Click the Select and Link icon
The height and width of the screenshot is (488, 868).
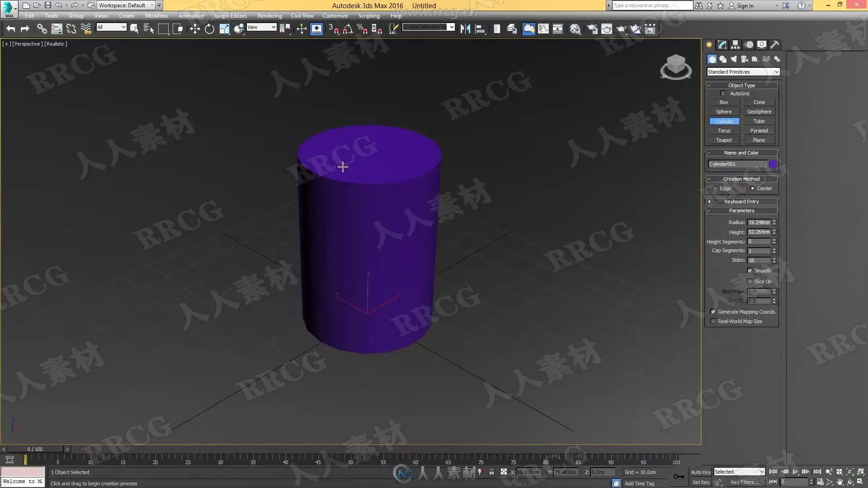point(42,29)
